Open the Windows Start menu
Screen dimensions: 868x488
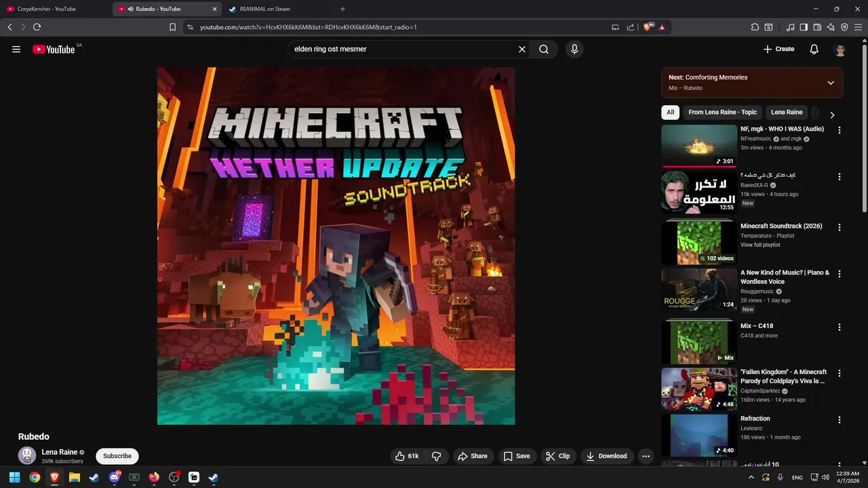tap(14, 477)
